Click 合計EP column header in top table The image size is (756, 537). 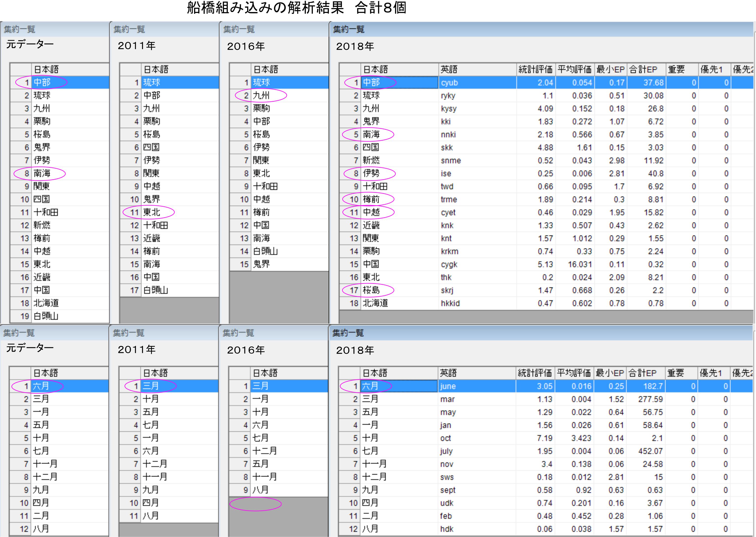tap(643, 69)
